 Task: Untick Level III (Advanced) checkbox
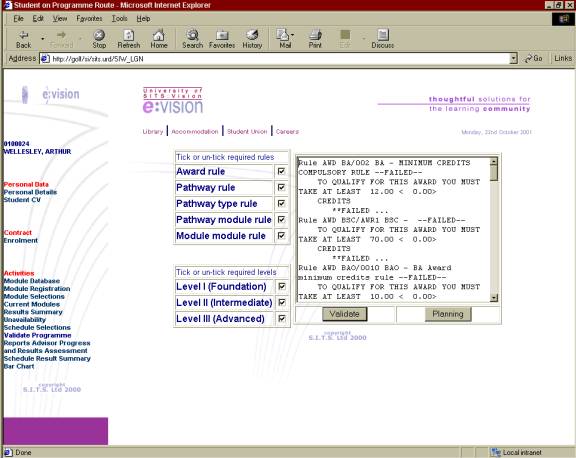[x=282, y=318]
